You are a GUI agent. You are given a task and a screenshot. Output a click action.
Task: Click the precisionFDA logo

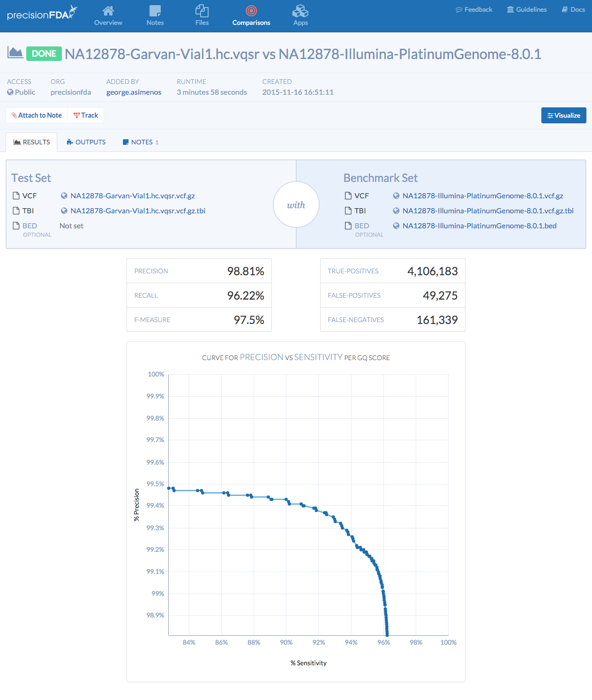(42, 13)
